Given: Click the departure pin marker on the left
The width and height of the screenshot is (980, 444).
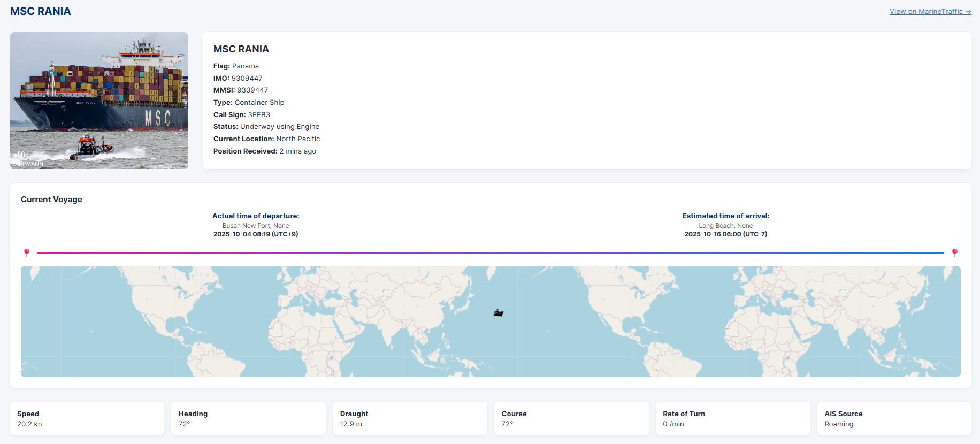Looking at the screenshot, I should coord(27,252).
